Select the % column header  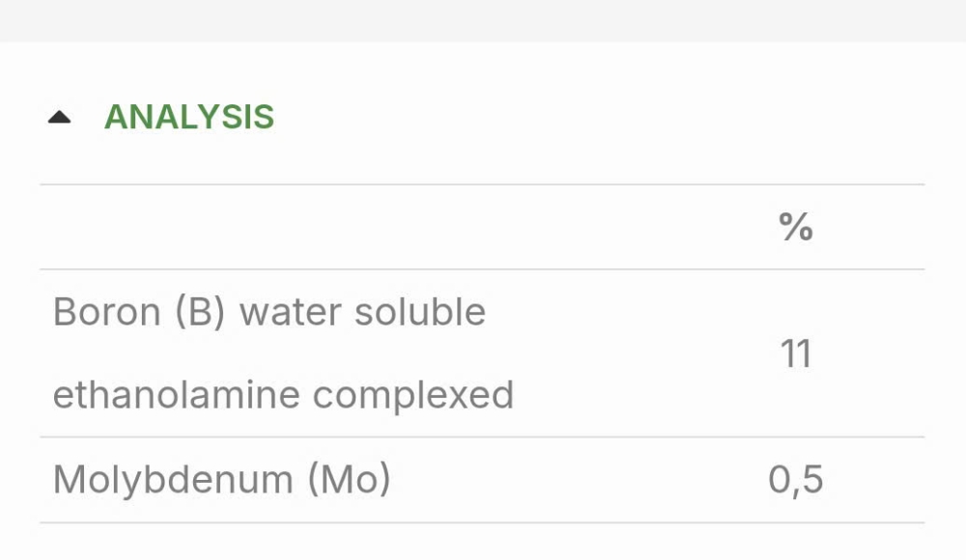click(795, 227)
